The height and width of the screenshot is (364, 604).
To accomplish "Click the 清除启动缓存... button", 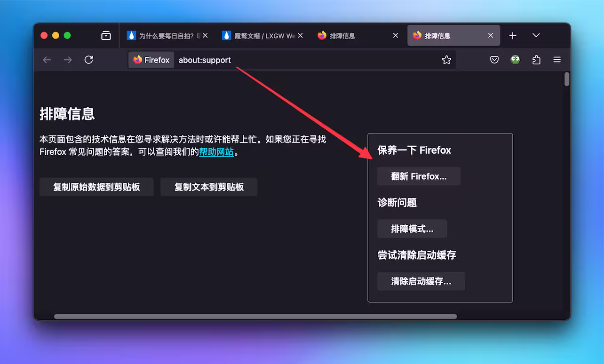I will [x=421, y=281].
